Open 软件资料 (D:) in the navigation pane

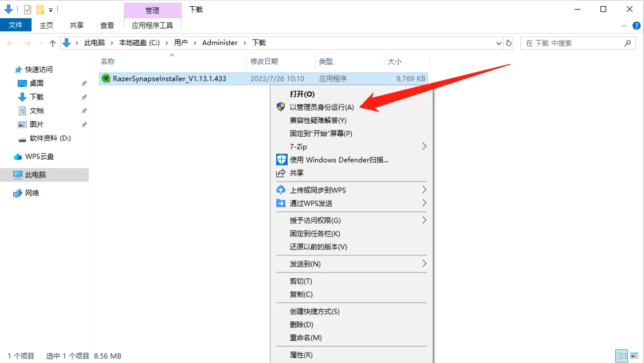[50, 139]
